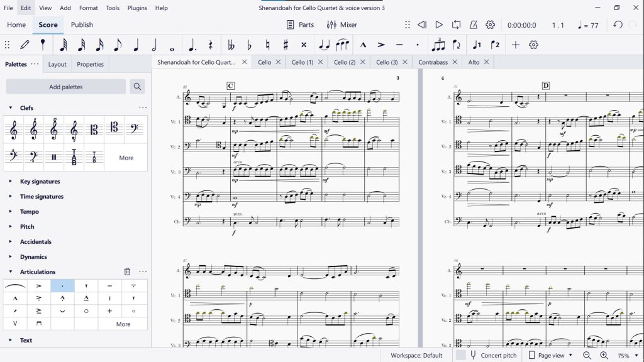Select the staccato dot in Articulations palette
Viewport: 644px width, 362px height.
(x=62, y=286)
